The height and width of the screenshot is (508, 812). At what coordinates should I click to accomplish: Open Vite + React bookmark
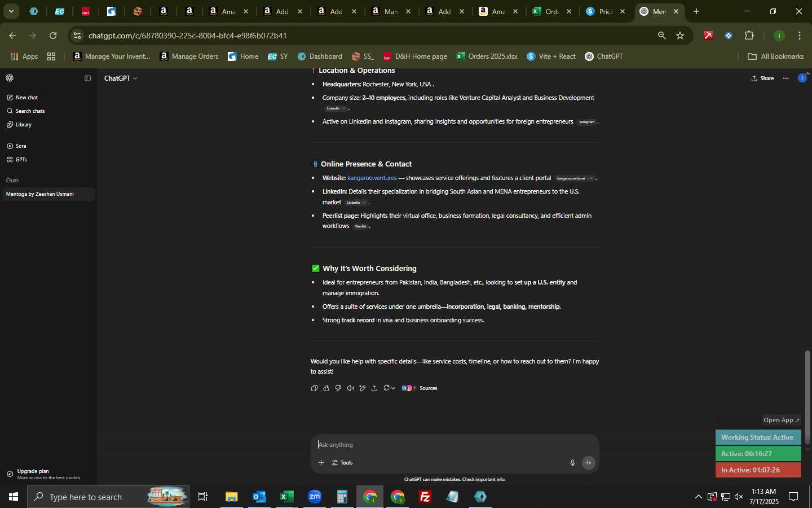[x=551, y=56]
